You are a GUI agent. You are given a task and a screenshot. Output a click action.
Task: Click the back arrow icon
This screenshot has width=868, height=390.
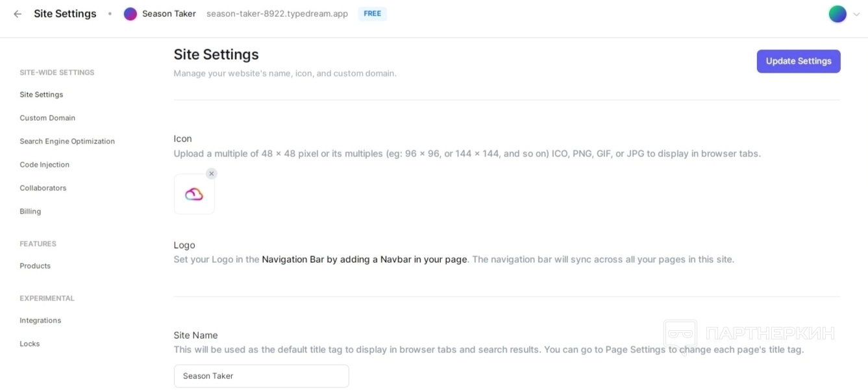[18, 14]
